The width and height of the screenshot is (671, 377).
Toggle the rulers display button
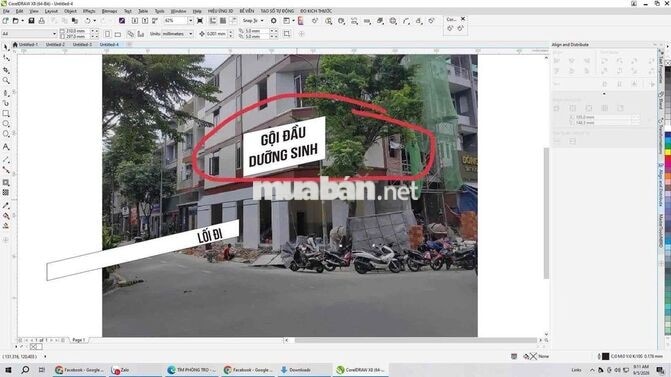point(213,21)
